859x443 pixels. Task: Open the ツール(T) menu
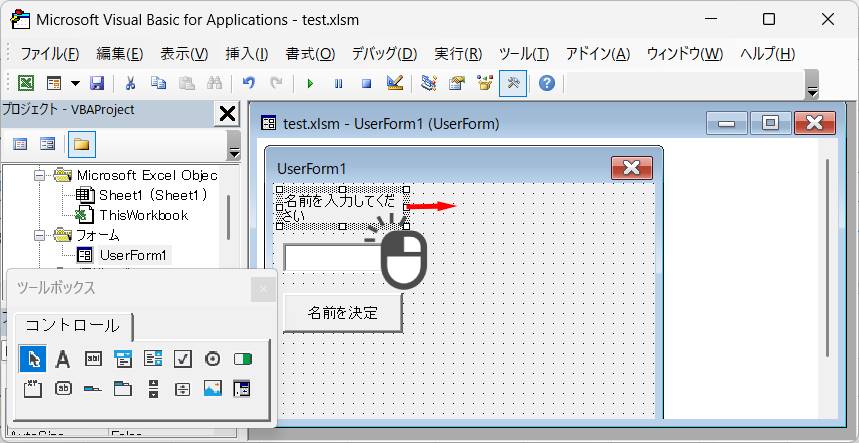pos(524,54)
